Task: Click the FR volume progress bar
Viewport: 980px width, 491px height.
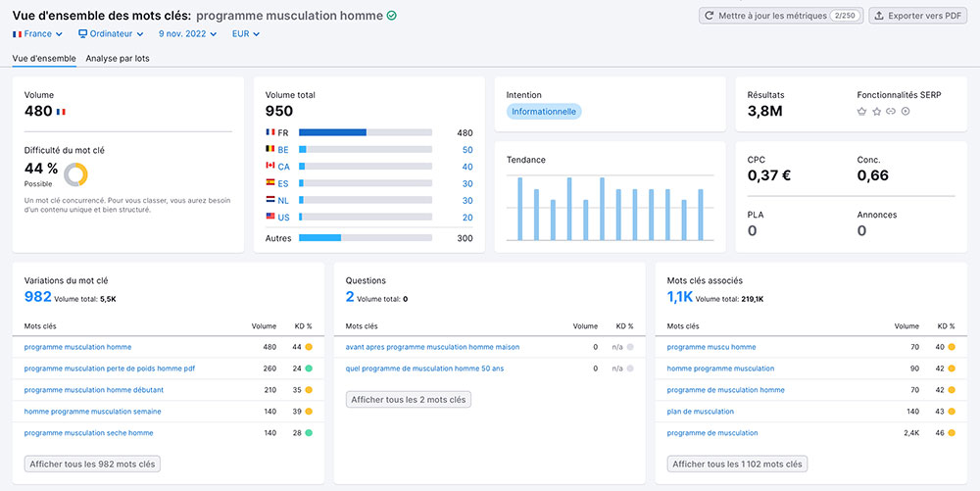Action: 366,132
